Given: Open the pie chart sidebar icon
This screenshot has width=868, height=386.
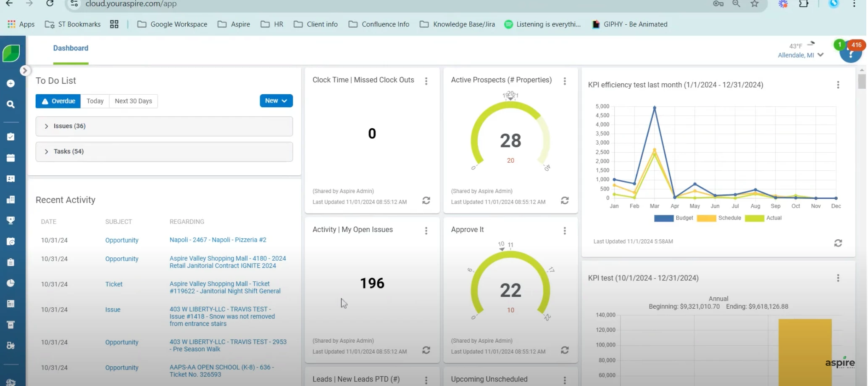Looking at the screenshot, I should (x=11, y=283).
